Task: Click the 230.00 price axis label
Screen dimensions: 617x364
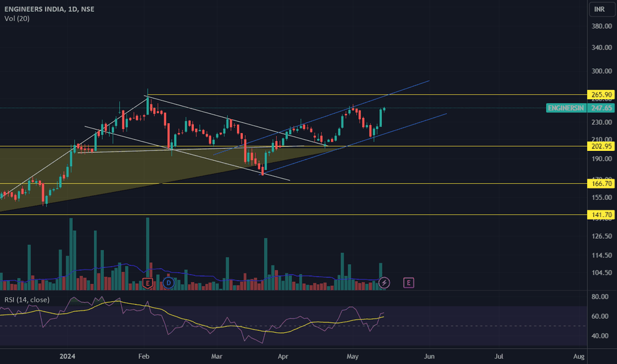Action: tap(602, 122)
